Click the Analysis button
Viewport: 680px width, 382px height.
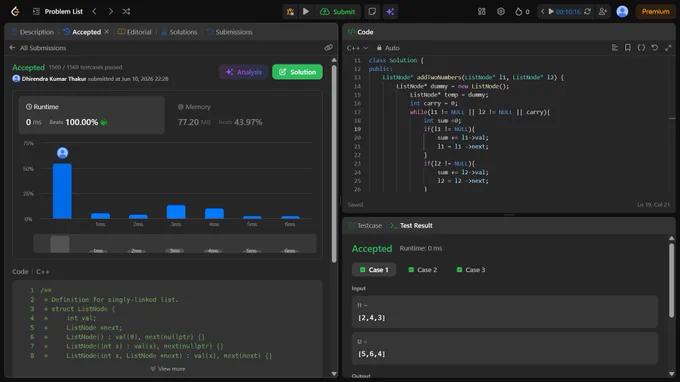[244, 72]
